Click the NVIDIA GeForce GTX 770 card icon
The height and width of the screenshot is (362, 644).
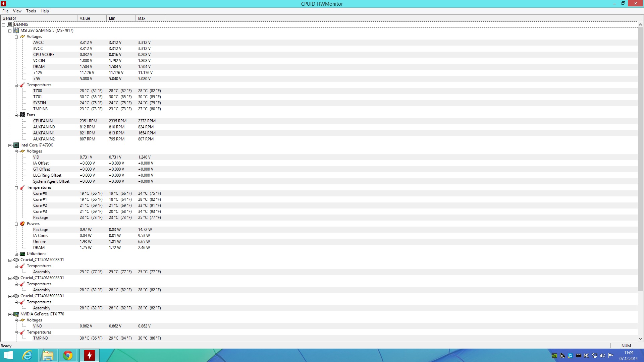point(16,314)
